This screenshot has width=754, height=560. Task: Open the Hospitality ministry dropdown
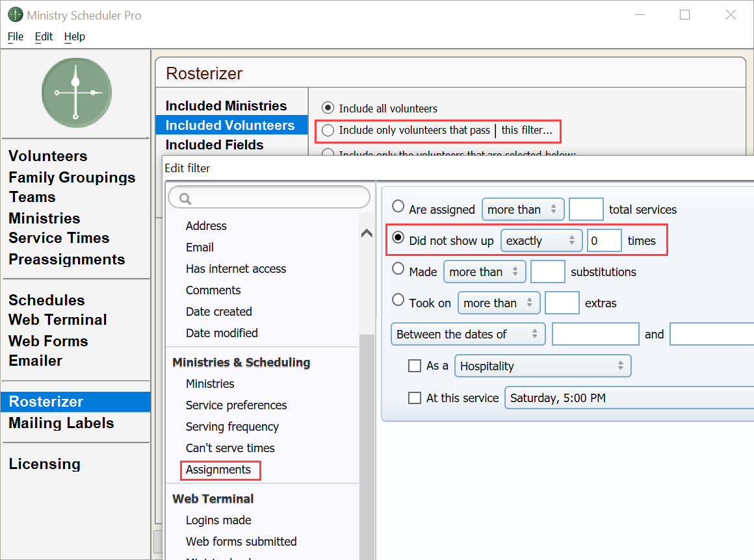tap(542, 366)
